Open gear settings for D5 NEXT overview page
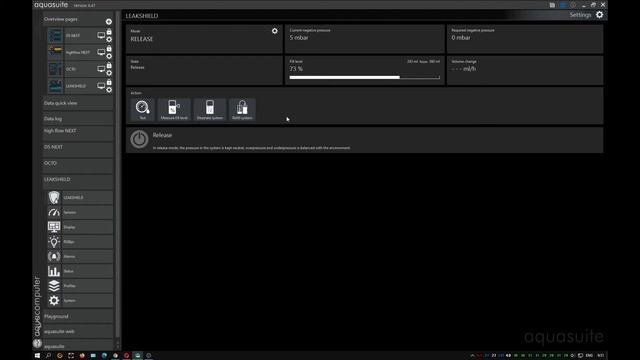The width and height of the screenshot is (640, 360). [109, 40]
